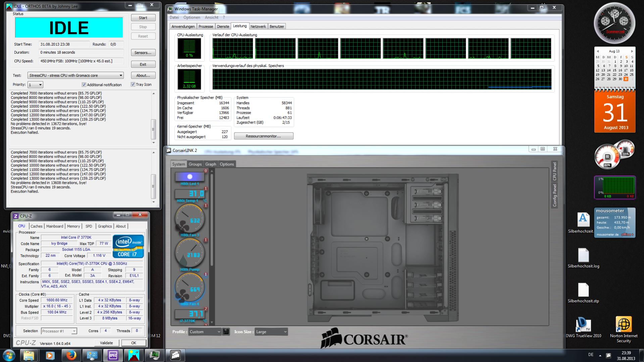The width and height of the screenshot is (644, 362).
Task: Open the Optionen menu in Task Manager
Action: pos(192,17)
